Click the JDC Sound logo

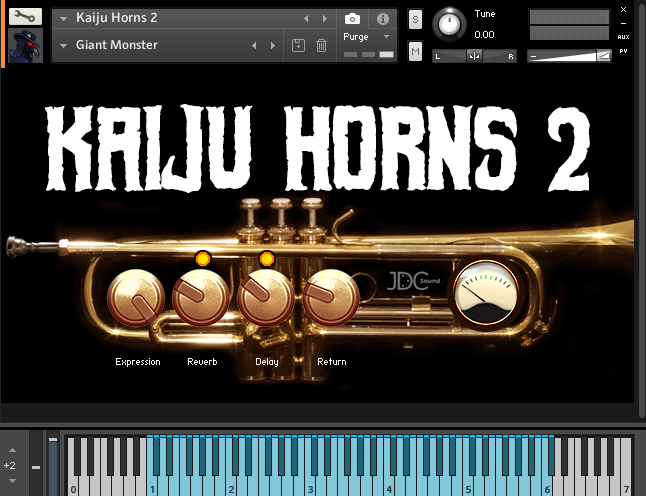pos(414,281)
